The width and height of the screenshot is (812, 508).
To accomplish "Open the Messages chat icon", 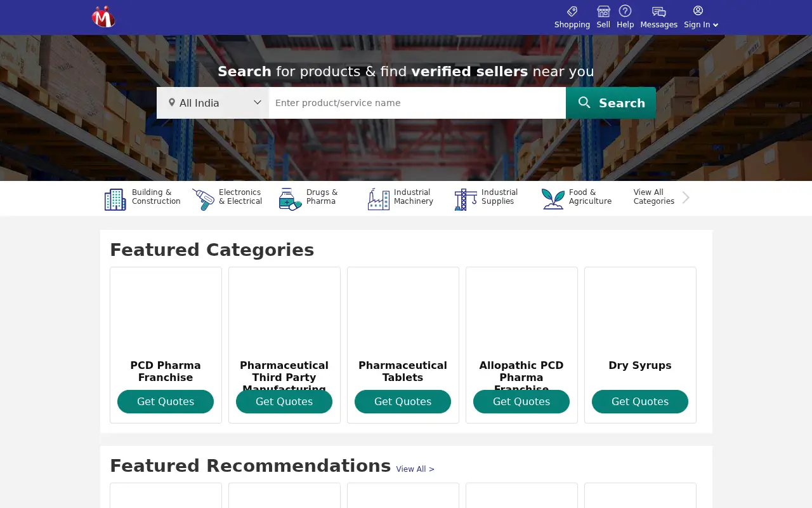I will coord(659,11).
